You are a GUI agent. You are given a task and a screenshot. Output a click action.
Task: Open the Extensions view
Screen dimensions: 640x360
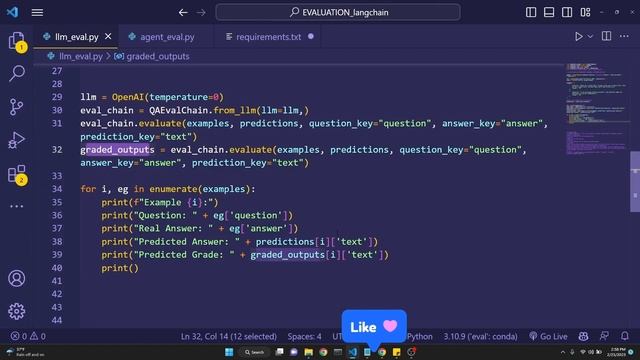[17, 174]
